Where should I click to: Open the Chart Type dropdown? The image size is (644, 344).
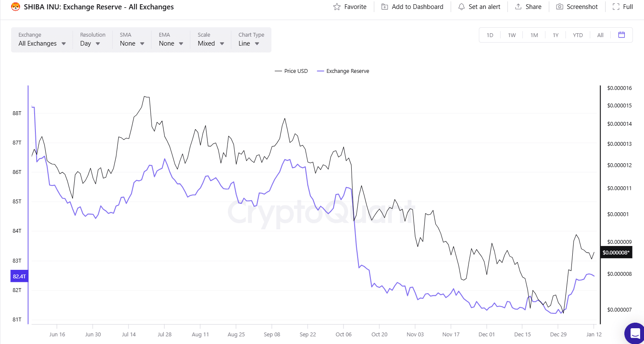tap(249, 43)
